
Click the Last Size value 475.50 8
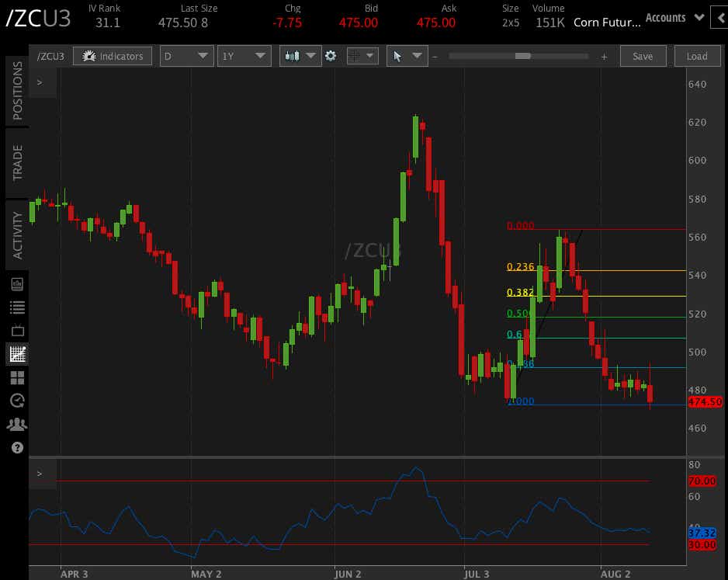(x=183, y=23)
